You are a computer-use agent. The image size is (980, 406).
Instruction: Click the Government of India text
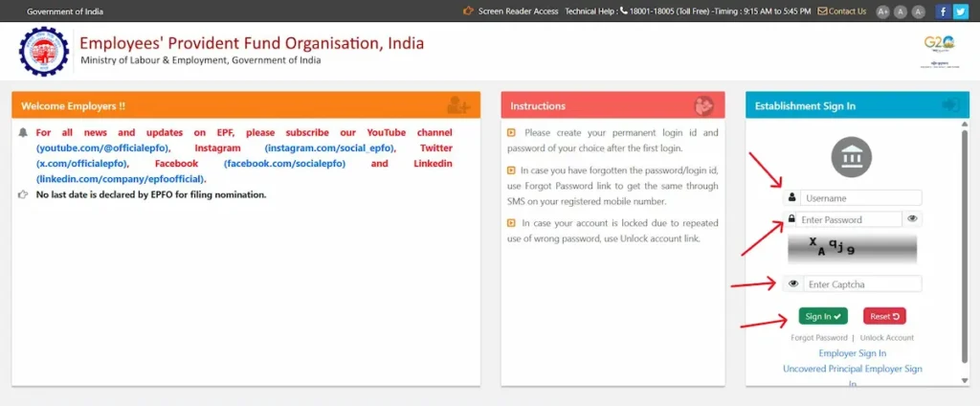pos(65,11)
